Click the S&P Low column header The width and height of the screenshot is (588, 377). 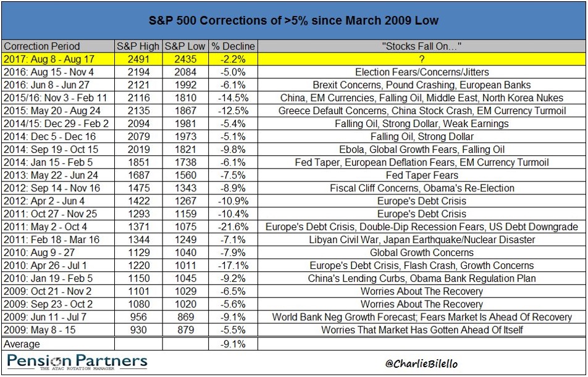coord(185,46)
